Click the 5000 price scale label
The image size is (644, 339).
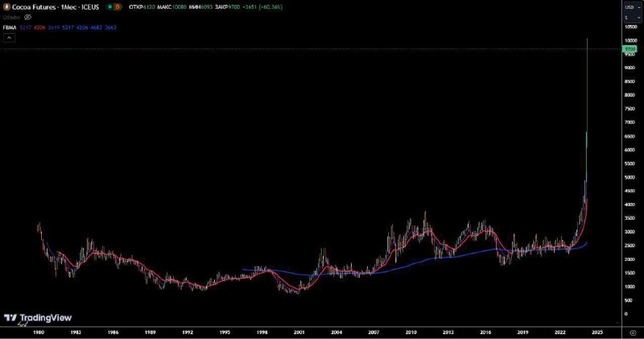point(630,177)
